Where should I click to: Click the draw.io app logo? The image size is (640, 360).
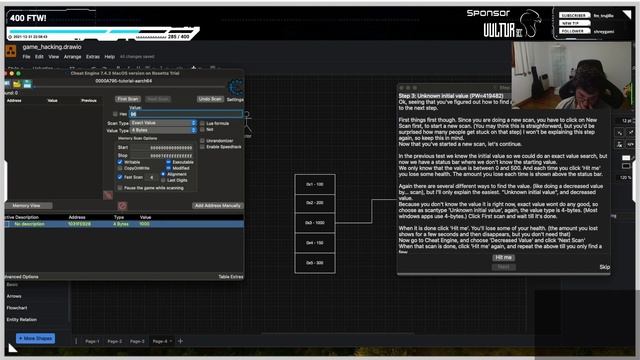(11, 51)
